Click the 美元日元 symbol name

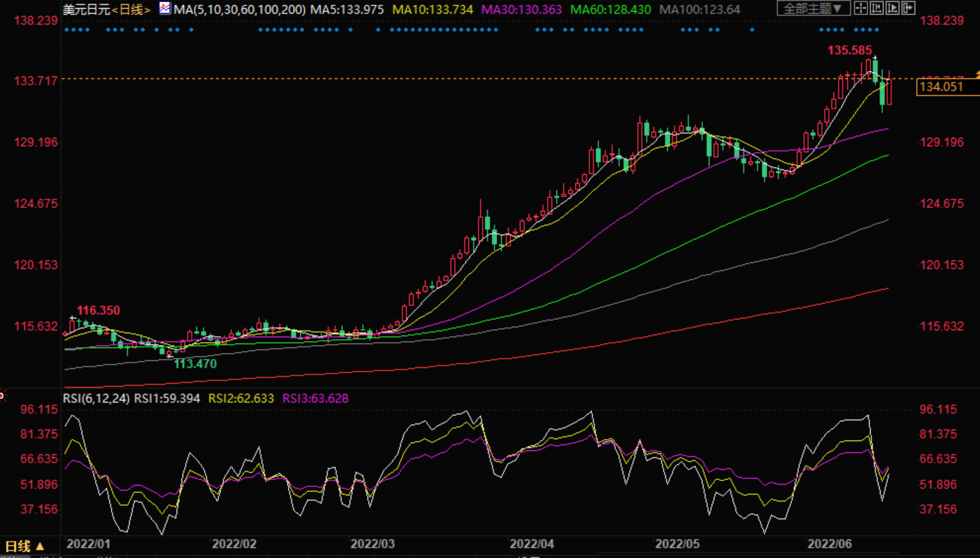(x=86, y=10)
